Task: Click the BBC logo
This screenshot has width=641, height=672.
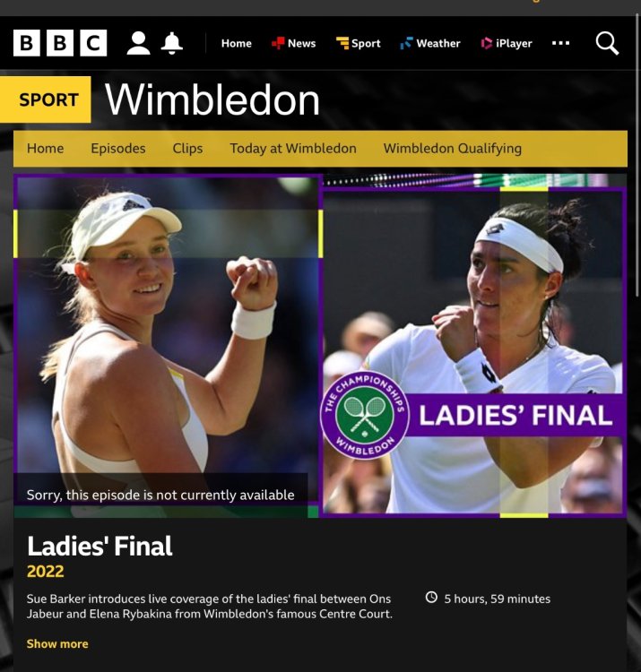Action: click(x=60, y=43)
